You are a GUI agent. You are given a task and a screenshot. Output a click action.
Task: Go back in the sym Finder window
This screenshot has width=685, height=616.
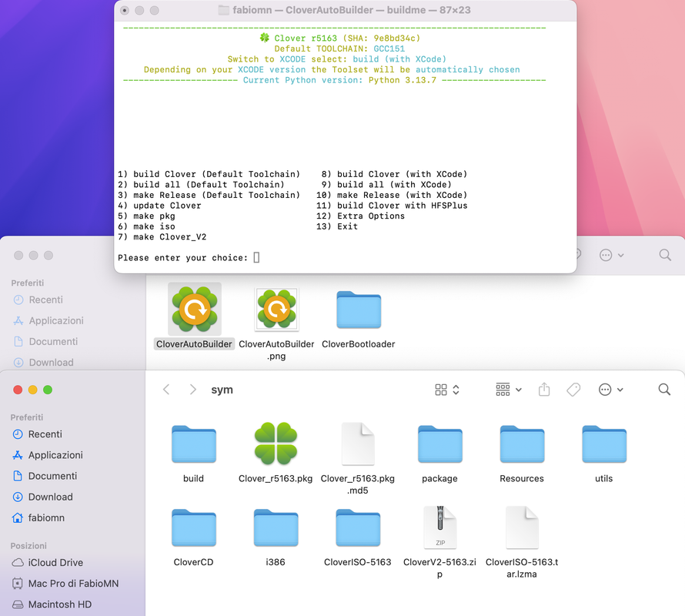(x=166, y=389)
